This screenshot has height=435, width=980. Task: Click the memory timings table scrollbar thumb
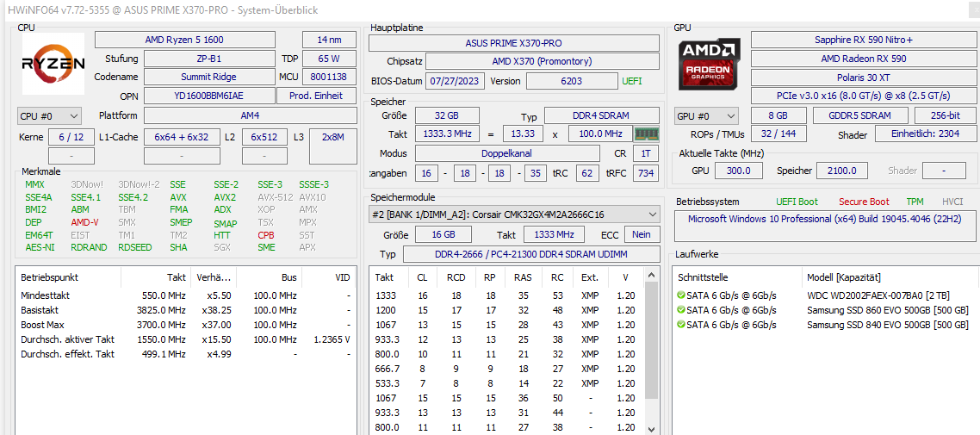[652, 339]
